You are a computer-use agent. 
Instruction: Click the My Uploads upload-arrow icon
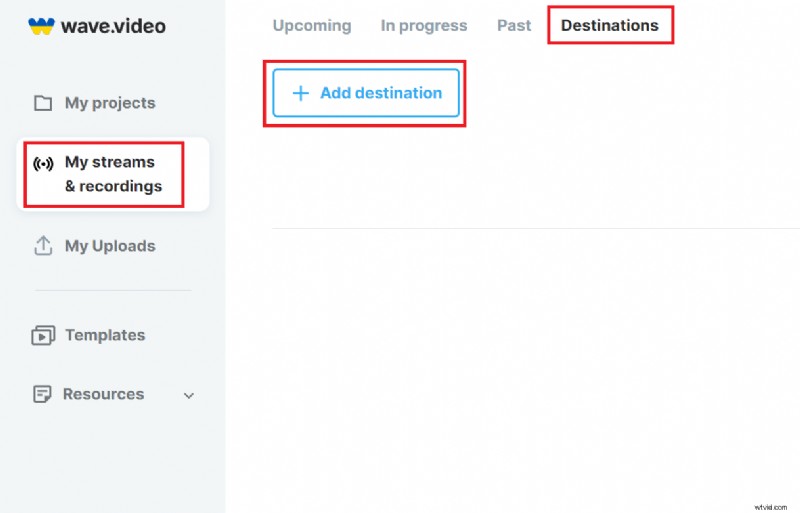43,246
